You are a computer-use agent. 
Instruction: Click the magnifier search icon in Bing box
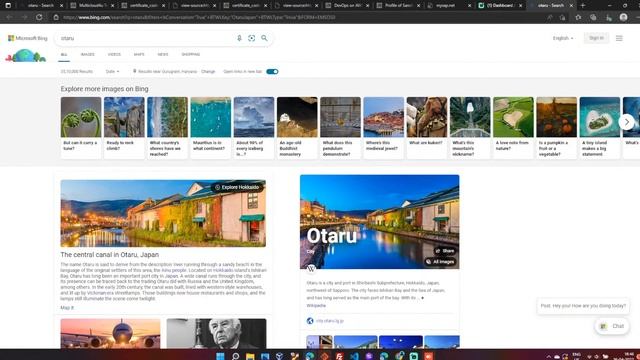[x=264, y=38]
